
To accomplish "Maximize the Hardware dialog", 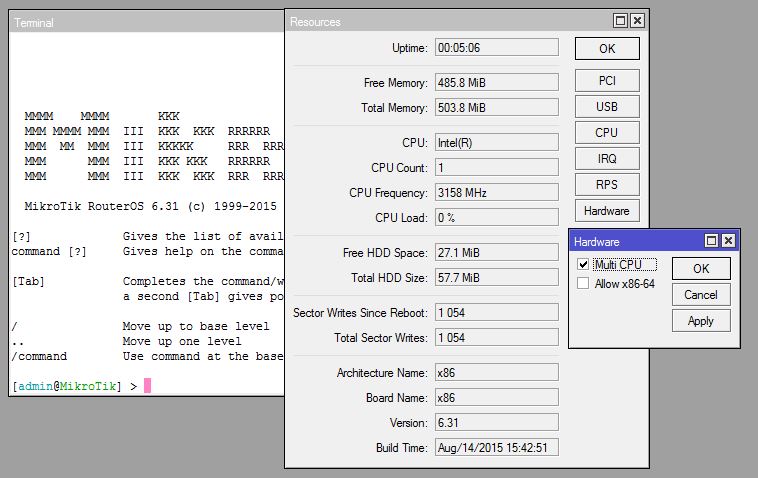I will coord(712,241).
